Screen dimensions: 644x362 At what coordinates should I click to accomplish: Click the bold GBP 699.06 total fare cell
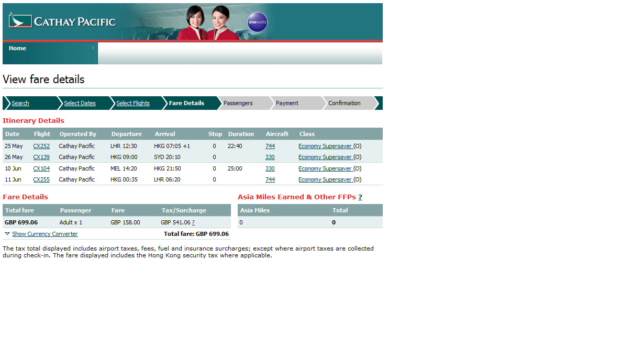pos(21,222)
